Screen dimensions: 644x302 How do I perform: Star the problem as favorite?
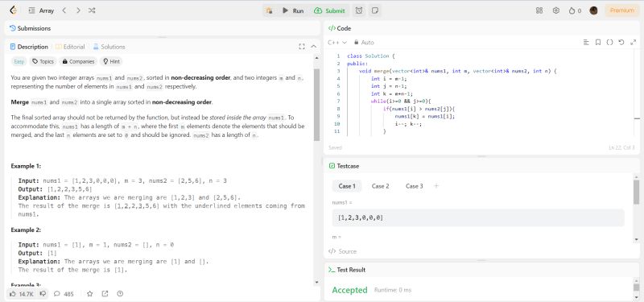click(90, 294)
